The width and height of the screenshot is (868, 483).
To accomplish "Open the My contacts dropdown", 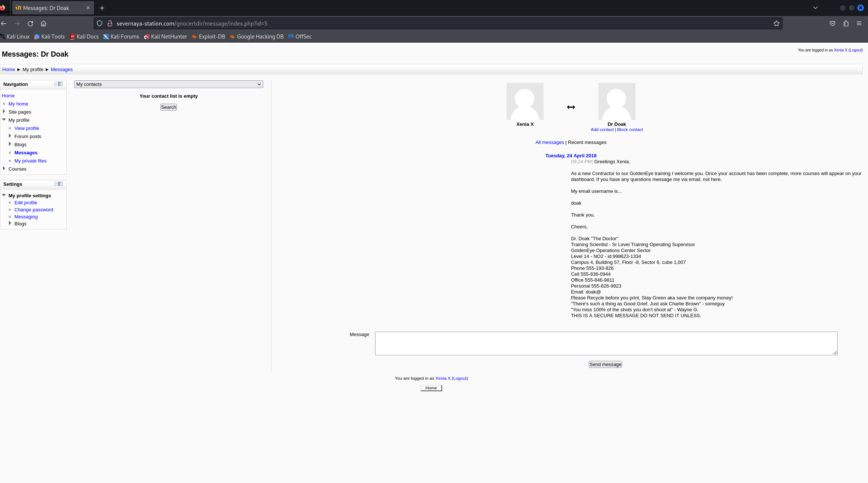I will [168, 84].
